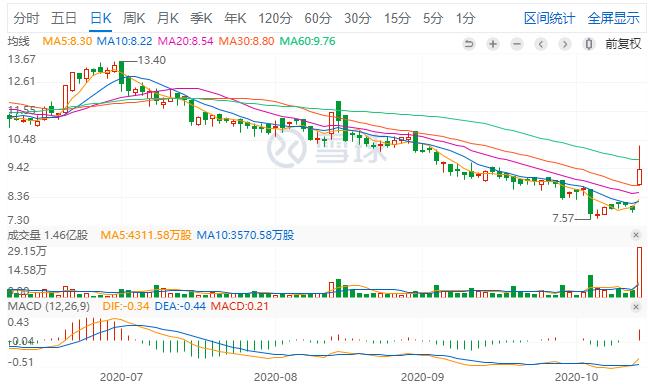Switch to the 季K tab
Image resolution: width=648 pixels, height=390 pixels.
coord(201,18)
